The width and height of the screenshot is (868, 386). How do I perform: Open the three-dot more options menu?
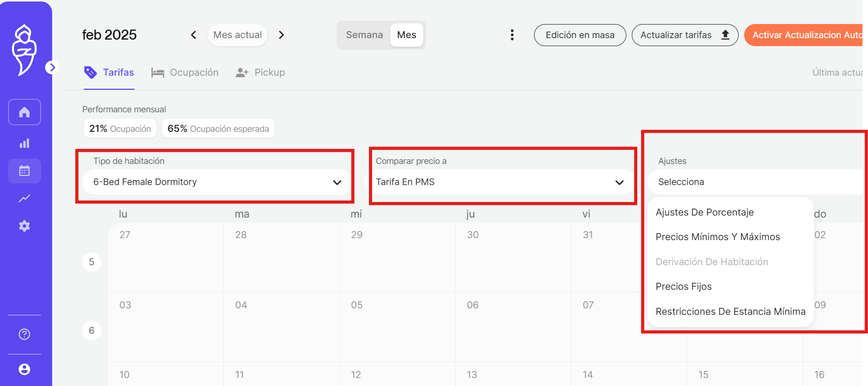pyautogui.click(x=512, y=35)
